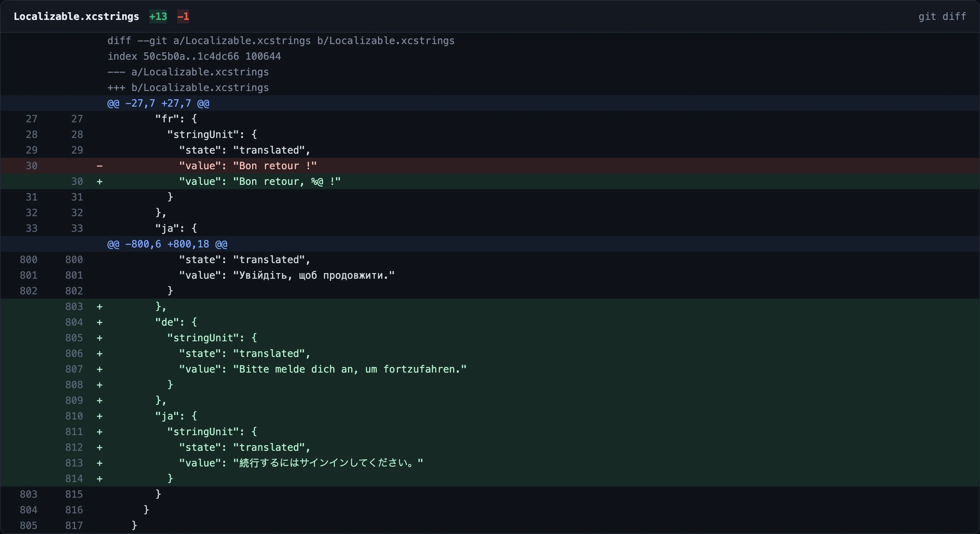
Task: Click the German value "Bitte melde dich an, um fortzufahren."
Action: tap(490, 369)
